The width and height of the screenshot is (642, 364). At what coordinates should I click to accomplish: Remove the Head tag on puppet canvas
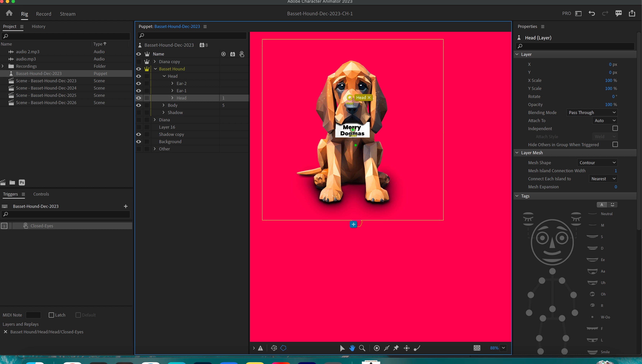point(369,97)
